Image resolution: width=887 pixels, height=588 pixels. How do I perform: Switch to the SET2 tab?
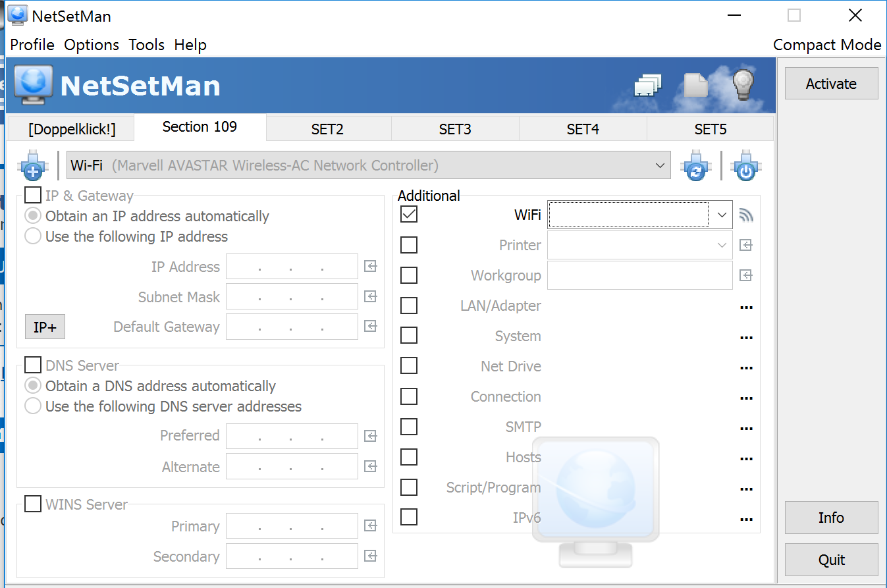coord(327,129)
